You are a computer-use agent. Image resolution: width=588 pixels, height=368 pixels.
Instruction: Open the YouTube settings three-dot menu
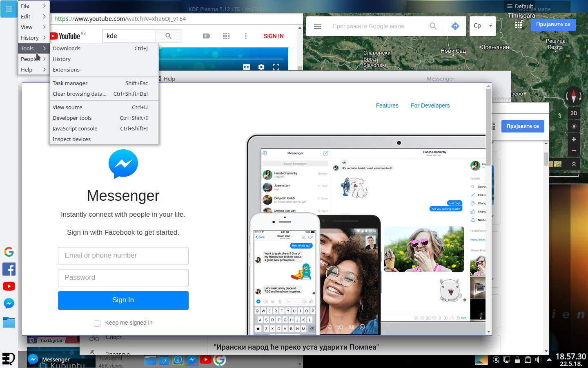tap(245, 36)
